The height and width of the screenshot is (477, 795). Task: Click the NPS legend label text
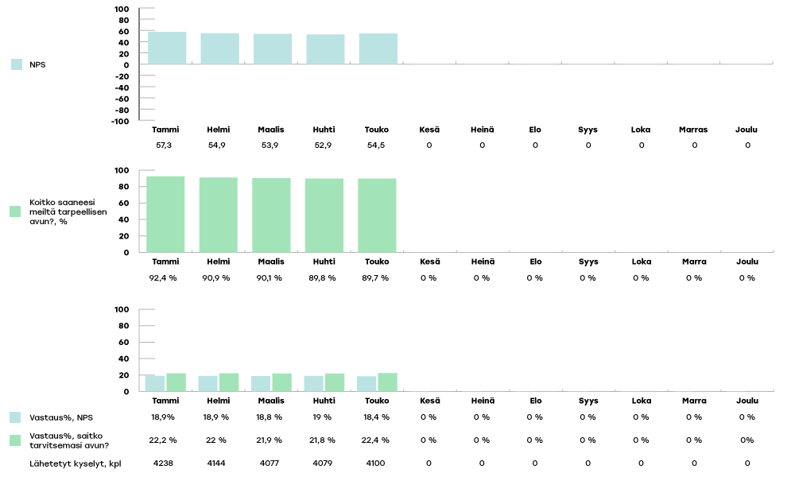[38, 65]
